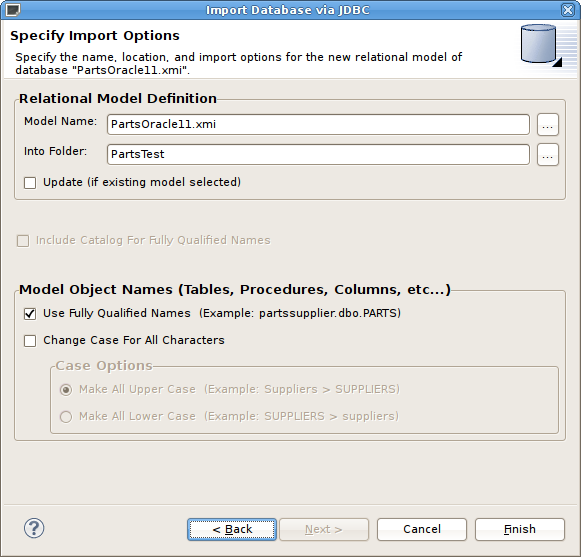581x557 pixels.
Task: Click the Case Options group label
Action: pos(104,366)
